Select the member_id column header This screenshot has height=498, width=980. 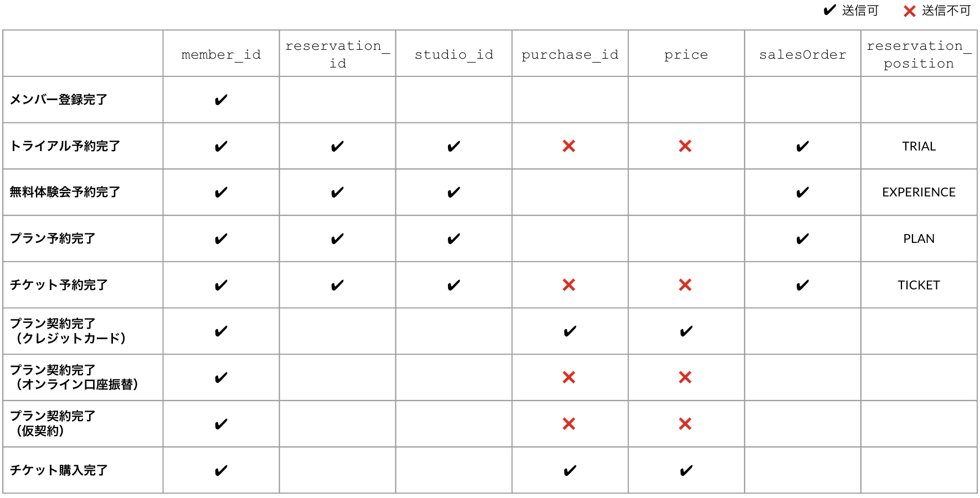221,54
